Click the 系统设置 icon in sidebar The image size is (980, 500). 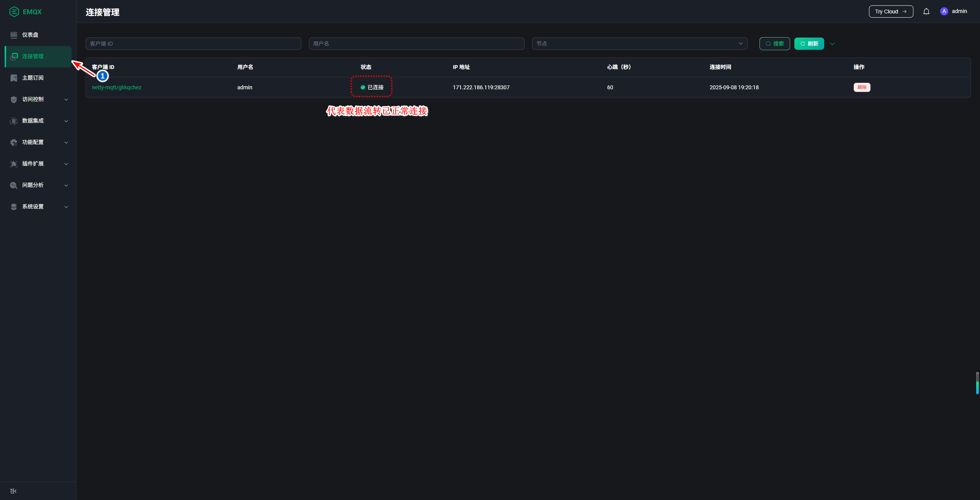click(14, 207)
